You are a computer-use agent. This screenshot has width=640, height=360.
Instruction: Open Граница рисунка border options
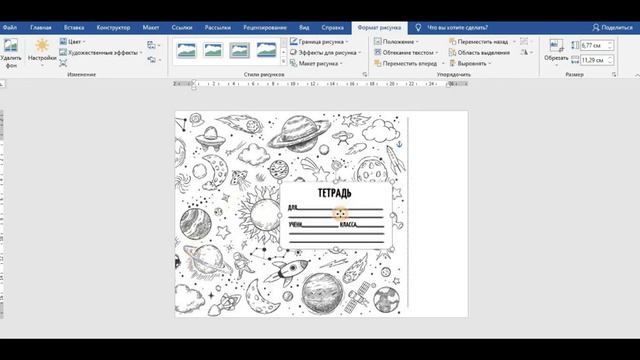coord(319,42)
